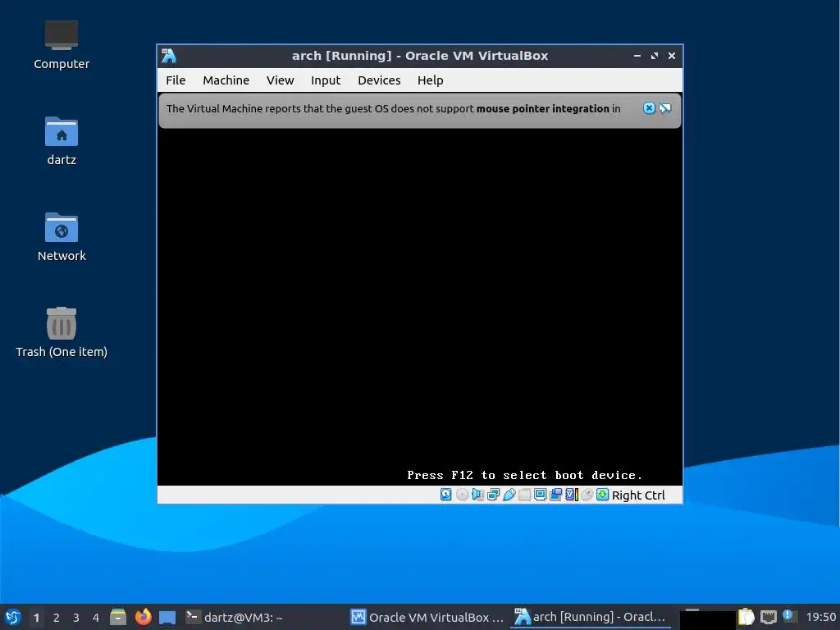Click the don't-show-again icon on notification

tap(665, 108)
